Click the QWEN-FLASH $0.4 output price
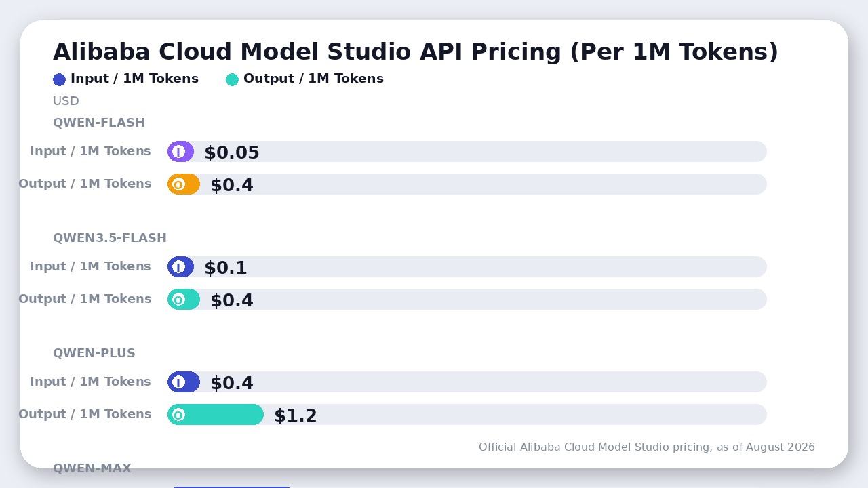Screen dimensions: 868x488 point(232,185)
